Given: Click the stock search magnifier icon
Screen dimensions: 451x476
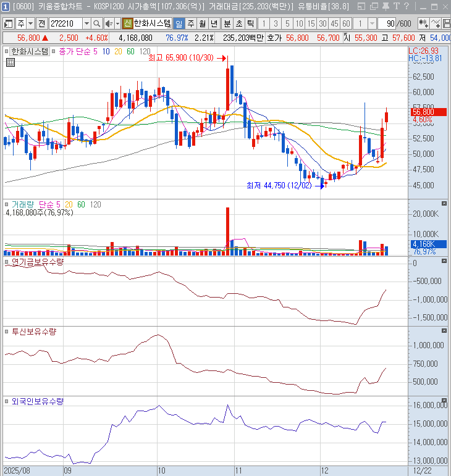Looking at the screenshot, I should [x=98, y=23].
